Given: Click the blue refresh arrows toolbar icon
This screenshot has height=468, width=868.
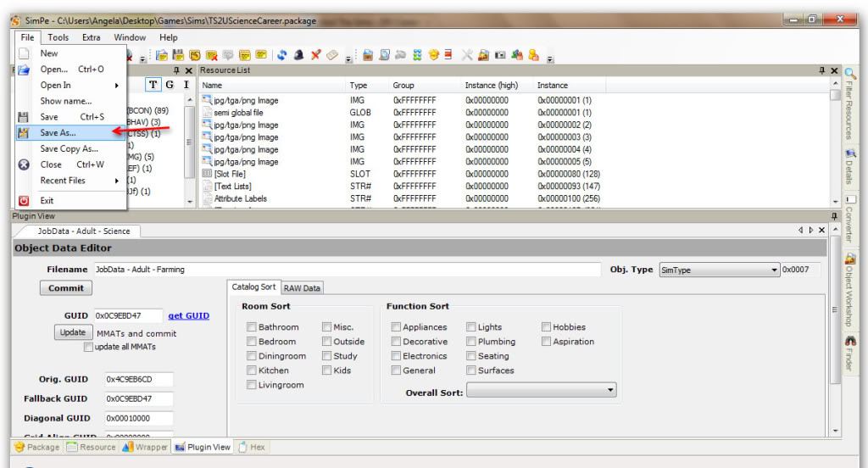Looking at the screenshot, I should [281, 55].
